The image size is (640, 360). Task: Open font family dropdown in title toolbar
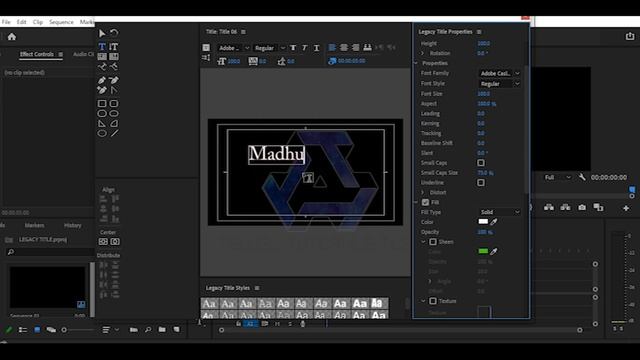tap(233, 48)
